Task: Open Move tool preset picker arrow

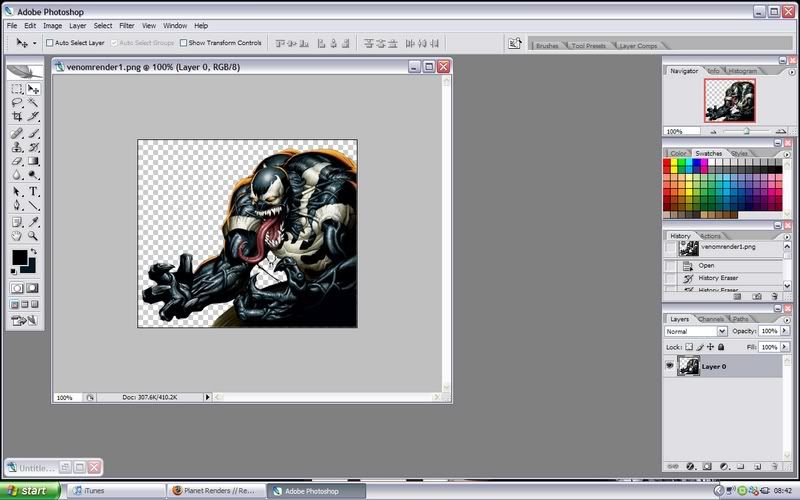Action: (x=34, y=43)
